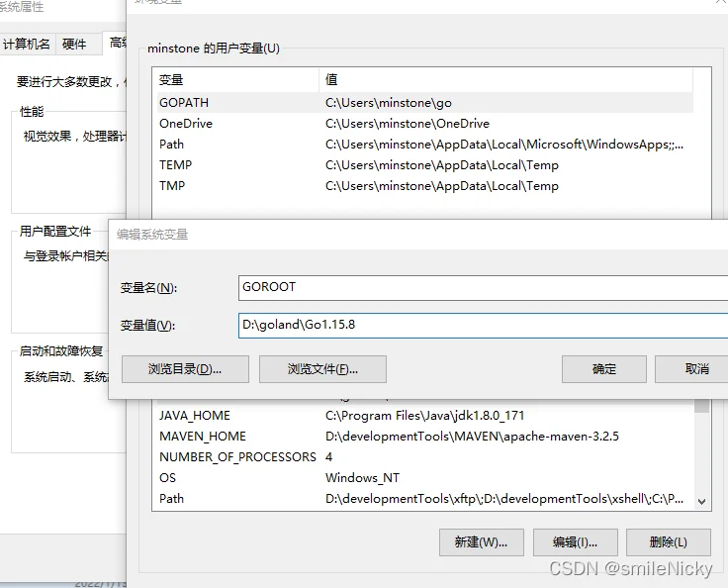
Task: Select the TMP user variable row
Action: pyautogui.click(x=172, y=186)
